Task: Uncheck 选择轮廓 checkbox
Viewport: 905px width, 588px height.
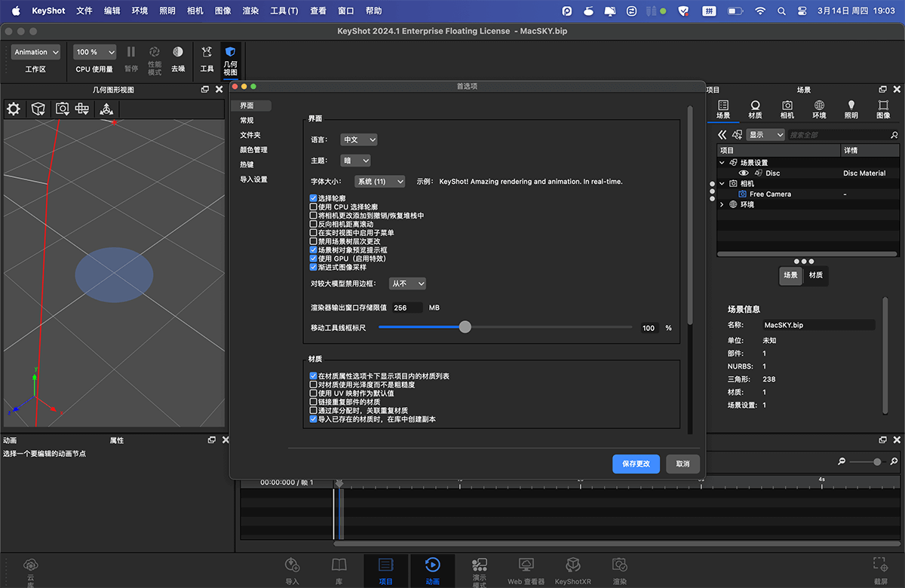Action: point(314,198)
